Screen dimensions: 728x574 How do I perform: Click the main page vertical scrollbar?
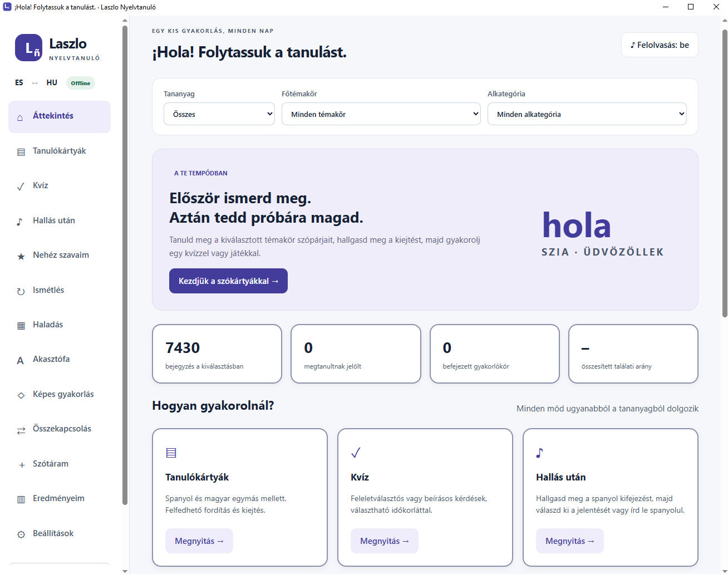[x=725, y=173]
